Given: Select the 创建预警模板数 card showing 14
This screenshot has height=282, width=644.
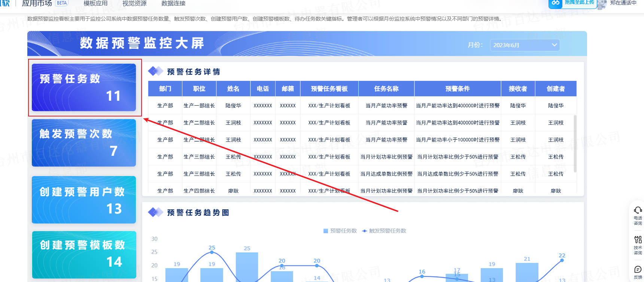Looking at the screenshot, I should [84, 255].
